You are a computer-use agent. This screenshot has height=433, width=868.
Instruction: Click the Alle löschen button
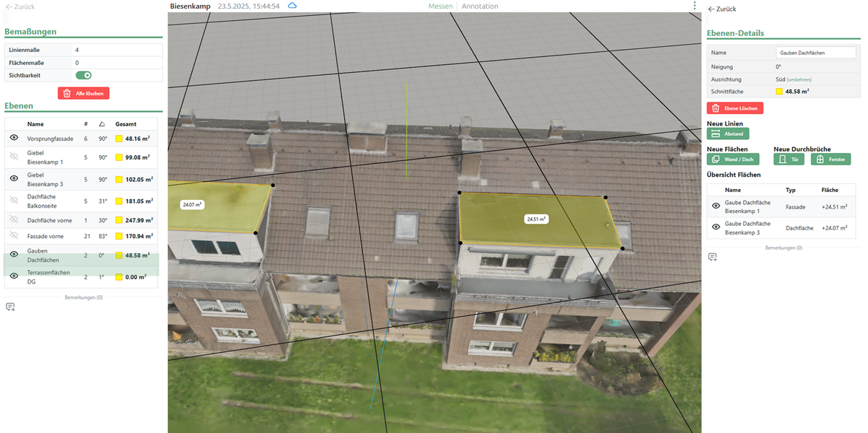tap(84, 93)
